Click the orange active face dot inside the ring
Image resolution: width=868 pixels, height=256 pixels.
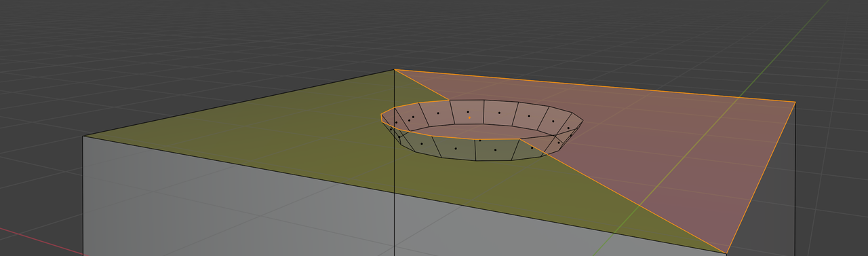click(x=469, y=117)
